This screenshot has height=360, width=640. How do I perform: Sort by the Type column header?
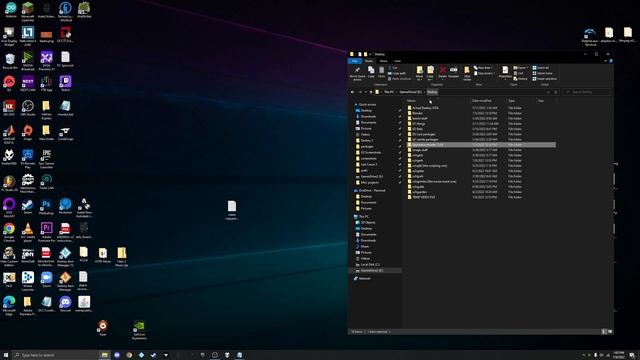(511, 101)
